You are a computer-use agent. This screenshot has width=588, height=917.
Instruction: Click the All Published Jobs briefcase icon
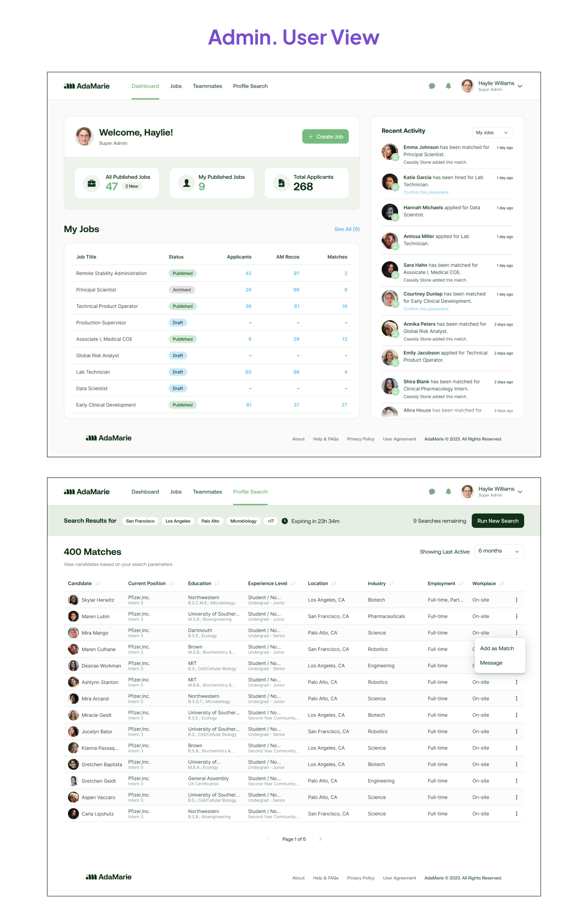pos(92,184)
